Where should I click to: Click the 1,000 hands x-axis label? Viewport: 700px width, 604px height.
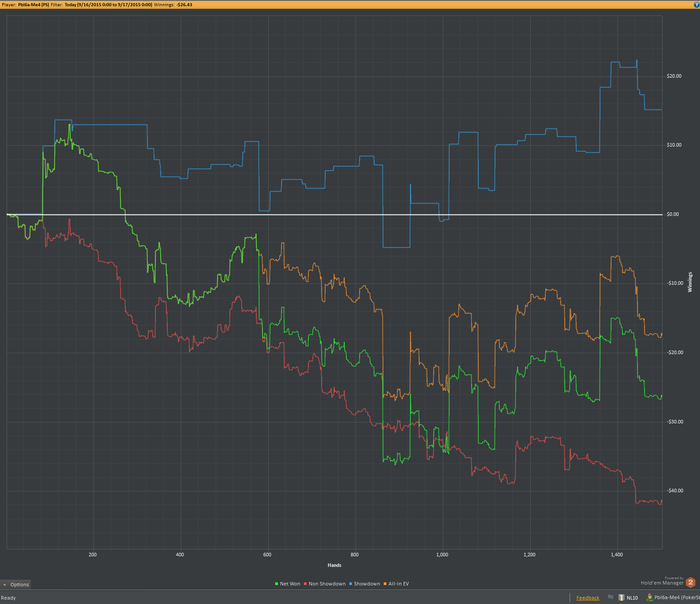coord(442,555)
